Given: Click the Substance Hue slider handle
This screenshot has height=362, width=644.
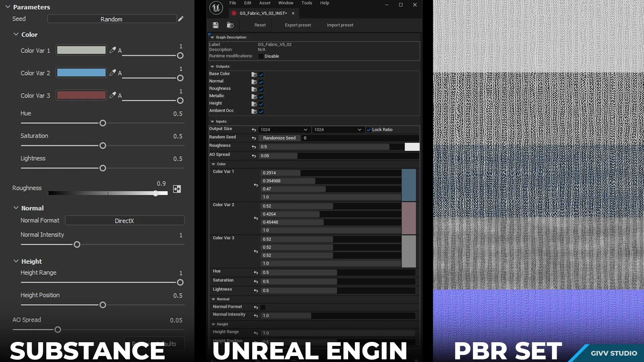Looking at the screenshot, I should click(x=103, y=123).
